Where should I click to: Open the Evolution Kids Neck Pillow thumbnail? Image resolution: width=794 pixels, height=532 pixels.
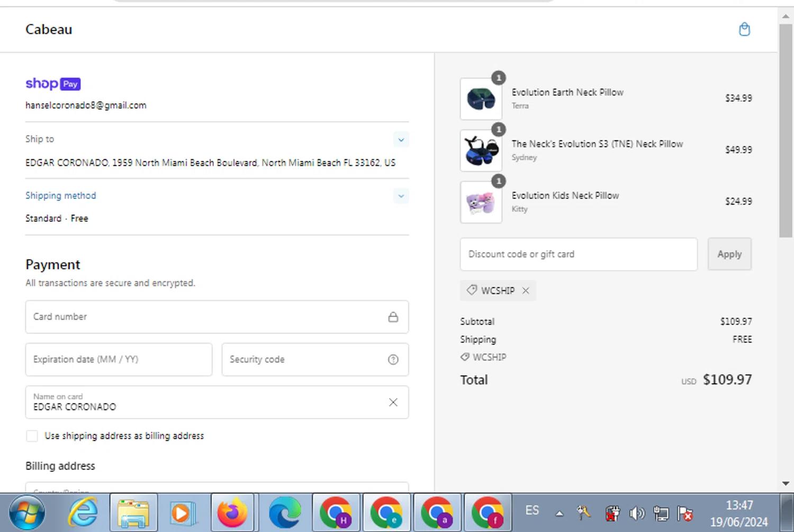point(481,202)
